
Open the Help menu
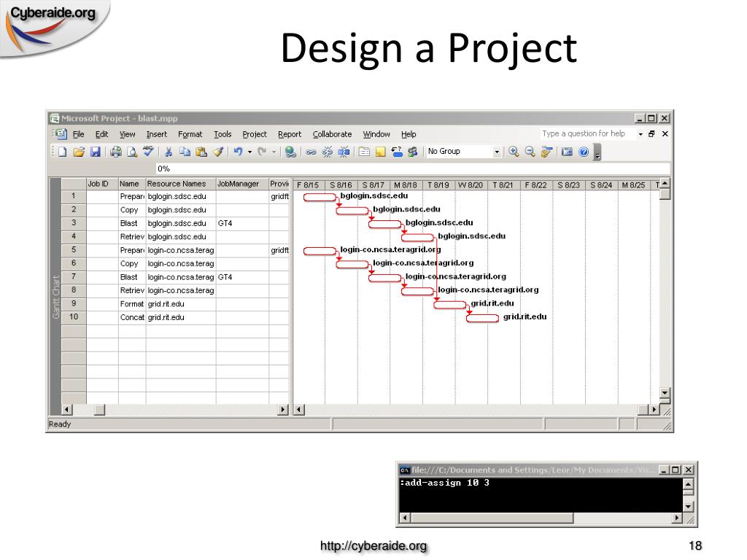[x=409, y=134]
